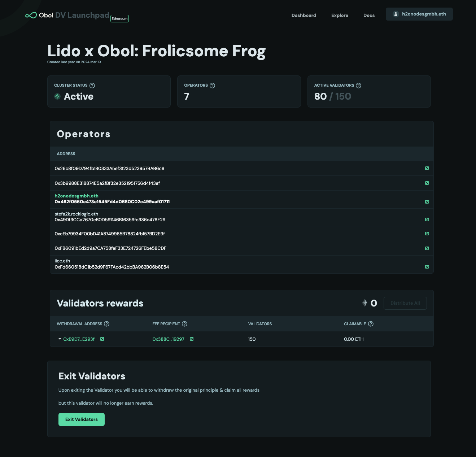Select address 0x462f0560e473e1545Fd4d0680C02c499aaf01711
Image resolution: width=476 pixels, height=457 pixels.
coord(112,202)
